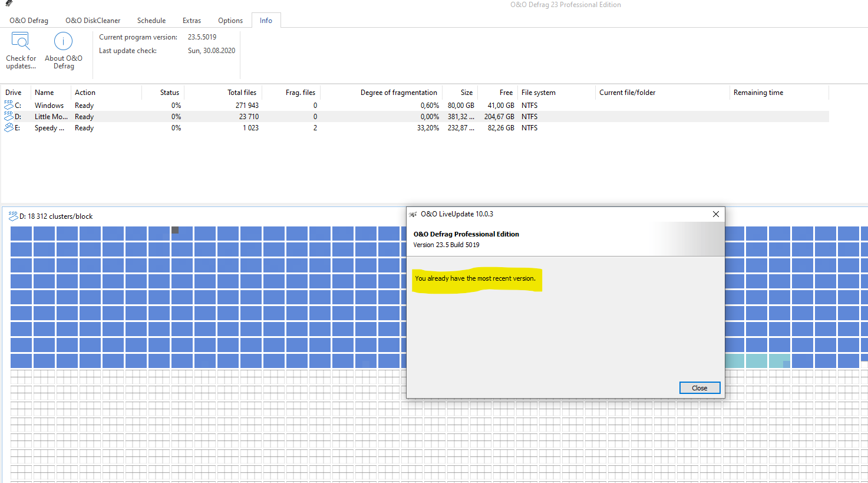Select the D: drive SSD icon

8,116
